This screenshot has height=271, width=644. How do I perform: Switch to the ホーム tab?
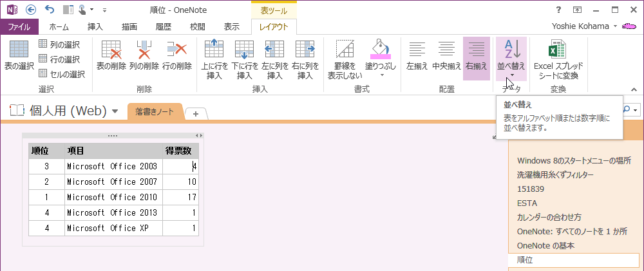pos(59,27)
